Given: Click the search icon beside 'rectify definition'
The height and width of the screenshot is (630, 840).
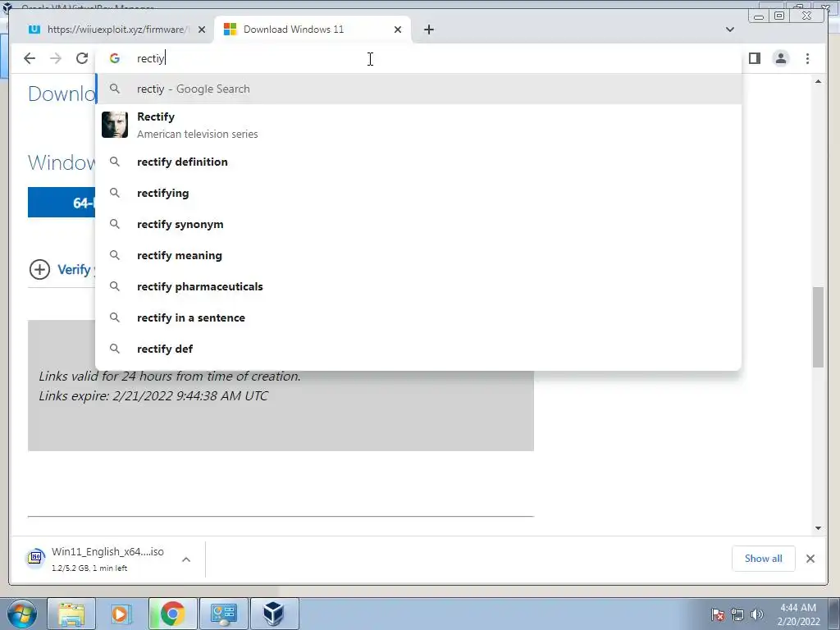Looking at the screenshot, I should point(115,162).
